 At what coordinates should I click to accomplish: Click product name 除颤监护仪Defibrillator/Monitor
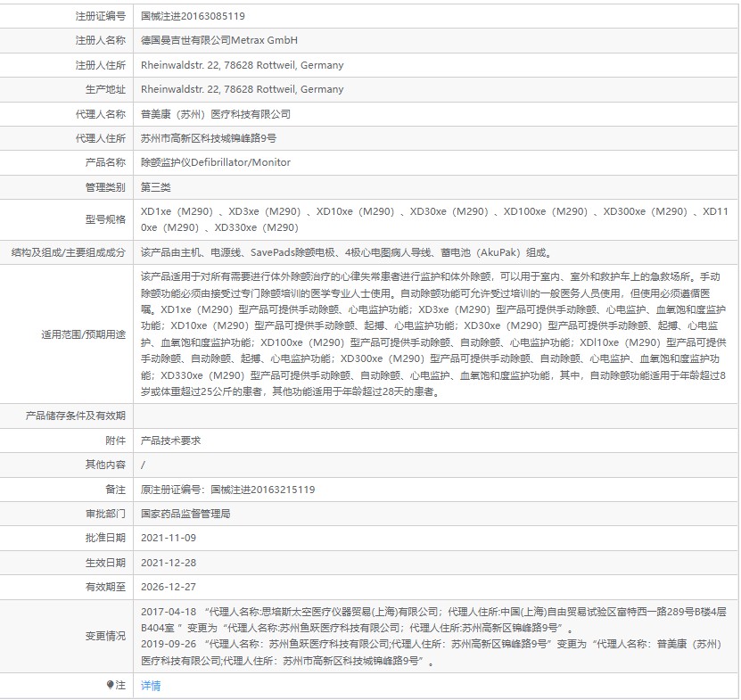coord(216,163)
